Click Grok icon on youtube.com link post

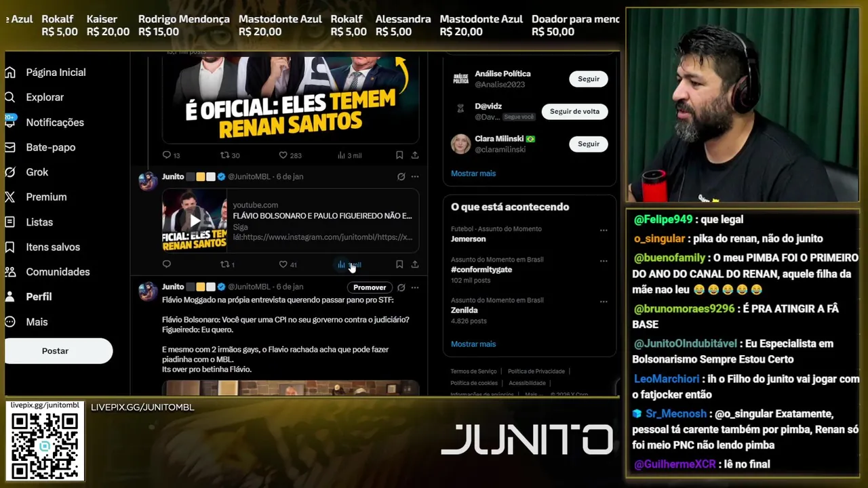tap(401, 176)
